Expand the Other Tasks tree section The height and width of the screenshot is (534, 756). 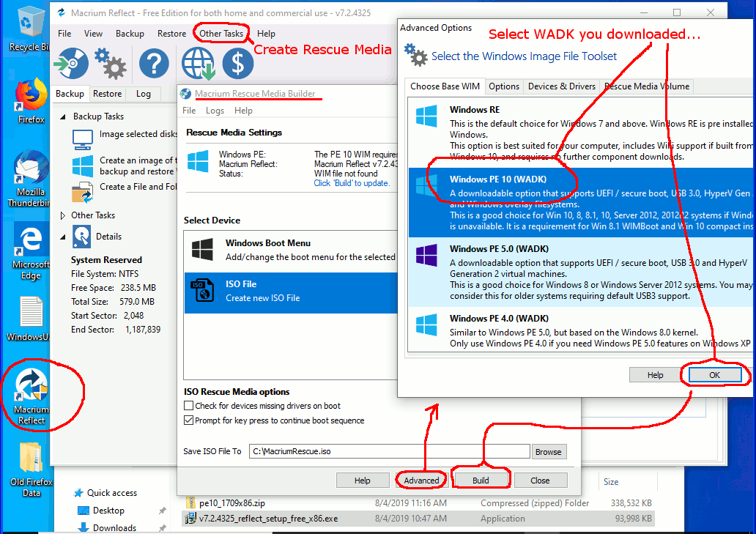pos(63,215)
